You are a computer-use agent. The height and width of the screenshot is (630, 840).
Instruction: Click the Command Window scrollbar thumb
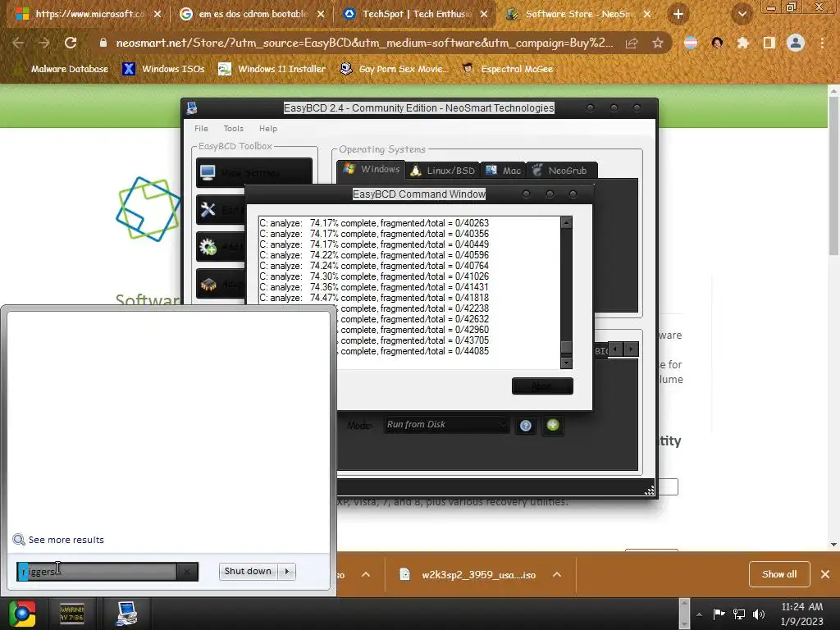(566, 347)
